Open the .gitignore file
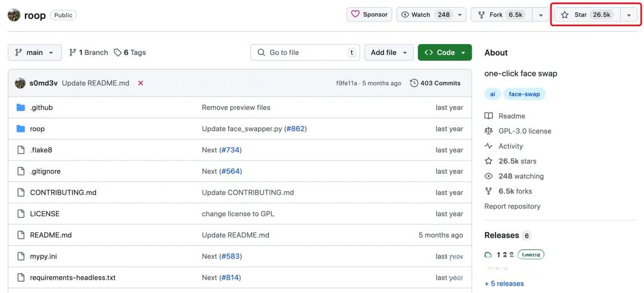This screenshot has width=644, height=293. [x=45, y=171]
